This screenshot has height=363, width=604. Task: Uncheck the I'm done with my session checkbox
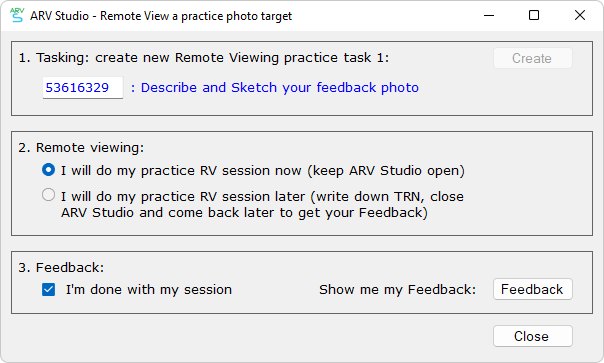49,289
